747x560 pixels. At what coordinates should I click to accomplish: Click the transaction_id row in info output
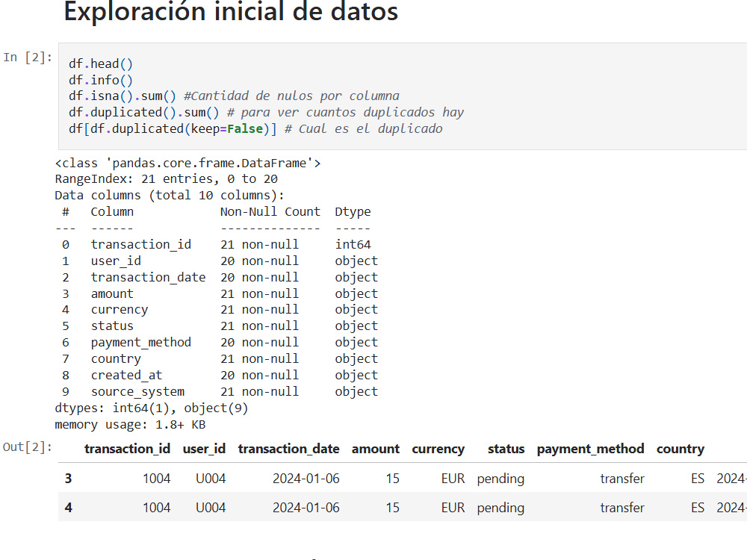point(216,245)
